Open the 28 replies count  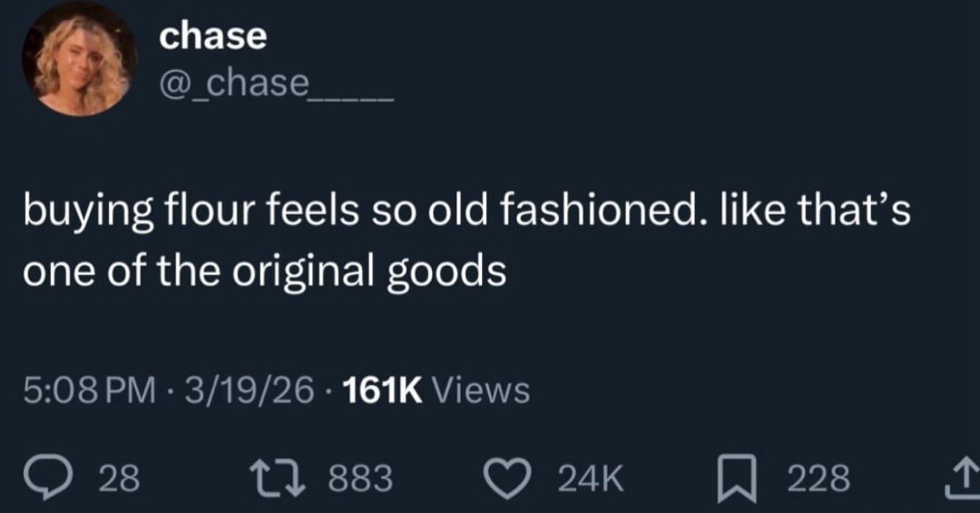[x=119, y=478]
